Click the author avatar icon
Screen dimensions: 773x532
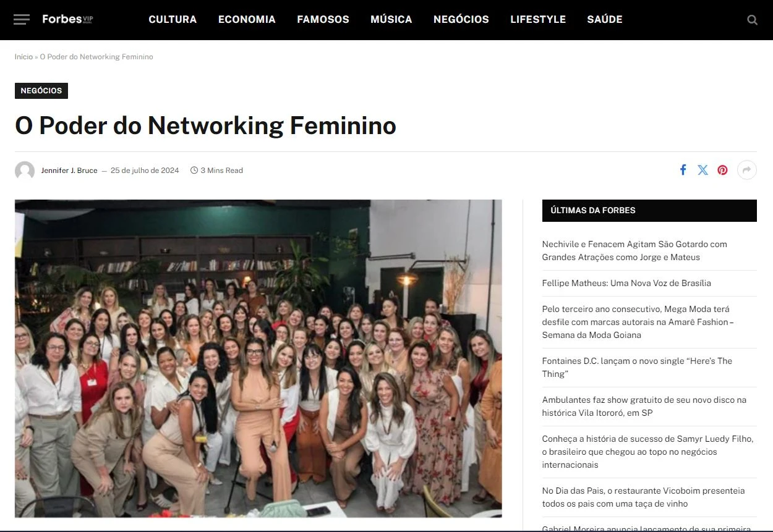click(x=25, y=171)
